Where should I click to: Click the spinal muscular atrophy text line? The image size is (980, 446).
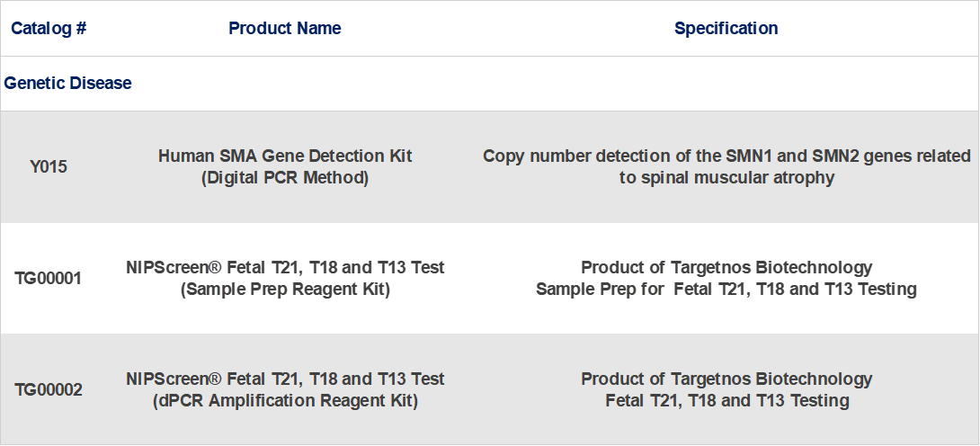click(x=726, y=178)
